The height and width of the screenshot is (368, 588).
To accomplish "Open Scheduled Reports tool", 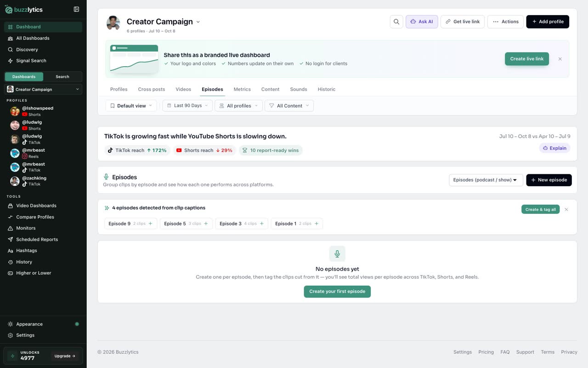I will 43,240.
